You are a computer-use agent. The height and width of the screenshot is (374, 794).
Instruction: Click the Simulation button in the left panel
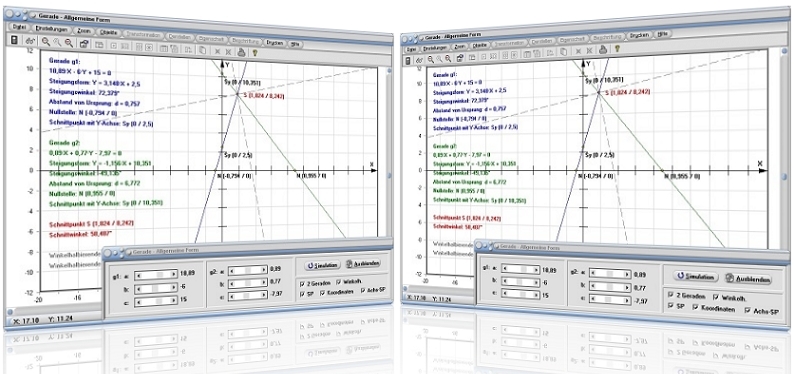click(x=323, y=265)
